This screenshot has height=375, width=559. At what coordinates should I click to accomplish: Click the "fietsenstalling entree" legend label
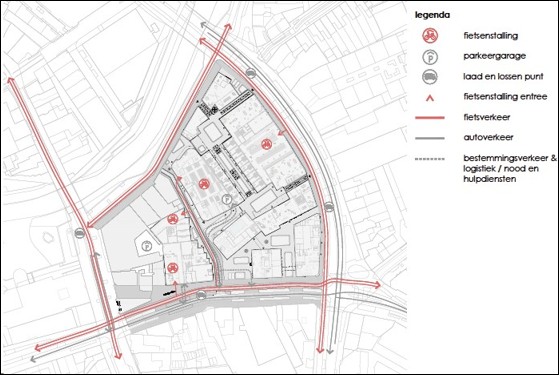coord(505,97)
